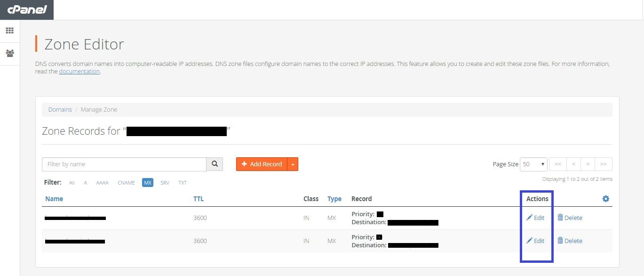Open the user manager people icon
644x276 pixels.
click(x=9, y=53)
